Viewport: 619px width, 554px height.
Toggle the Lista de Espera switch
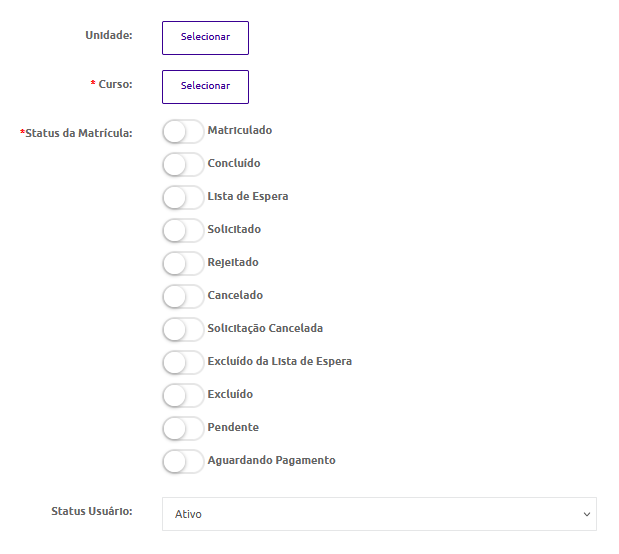coord(183,197)
